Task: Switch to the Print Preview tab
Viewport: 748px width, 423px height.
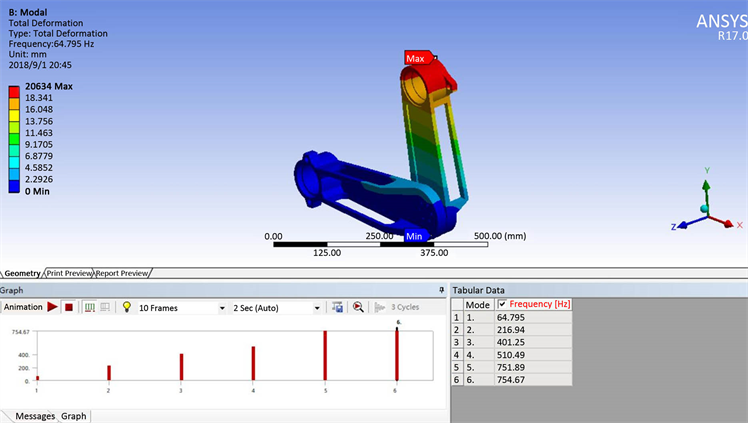Action: click(x=69, y=273)
